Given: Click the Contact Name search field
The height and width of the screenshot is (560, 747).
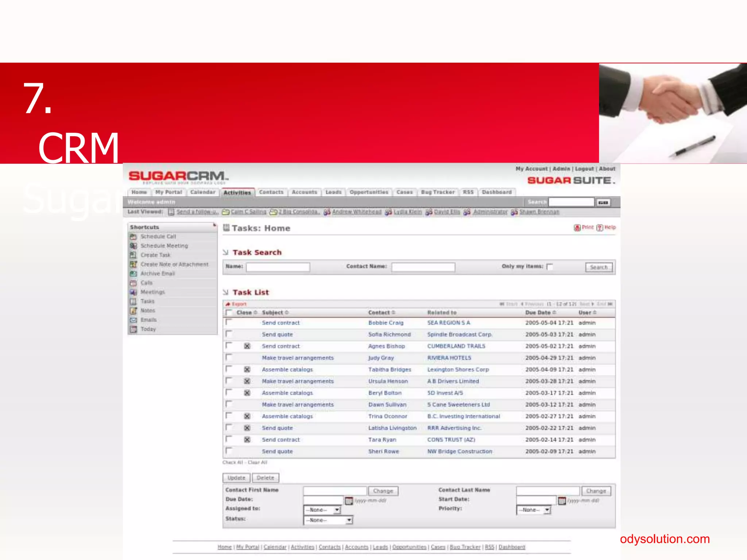Looking at the screenshot, I should [x=423, y=267].
